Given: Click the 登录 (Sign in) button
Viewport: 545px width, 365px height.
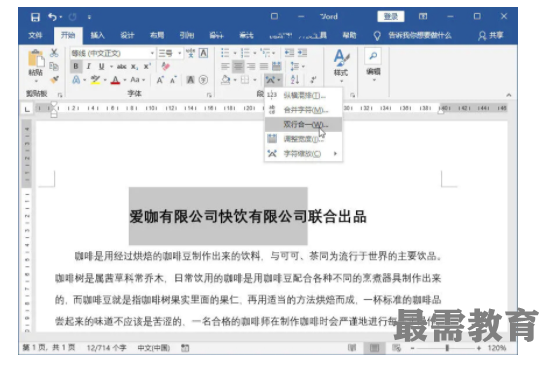Looking at the screenshot, I should click(x=391, y=16).
